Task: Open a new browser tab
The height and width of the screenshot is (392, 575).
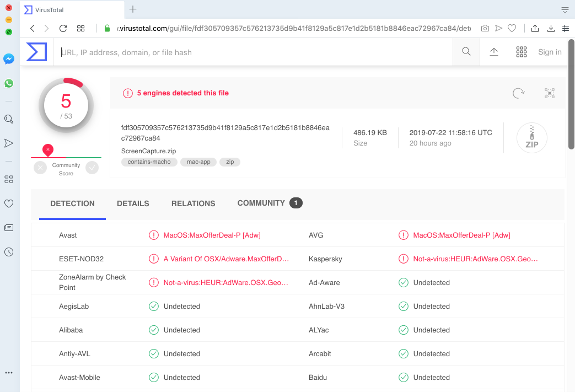Action: (133, 9)
